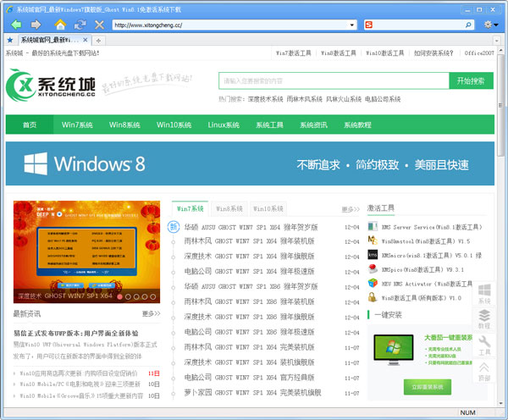Open 萝卜家园 GHOST WIN7 SP1 X64 完美装机旗舰 entry
508x420 pixels.
coord(252,393)
